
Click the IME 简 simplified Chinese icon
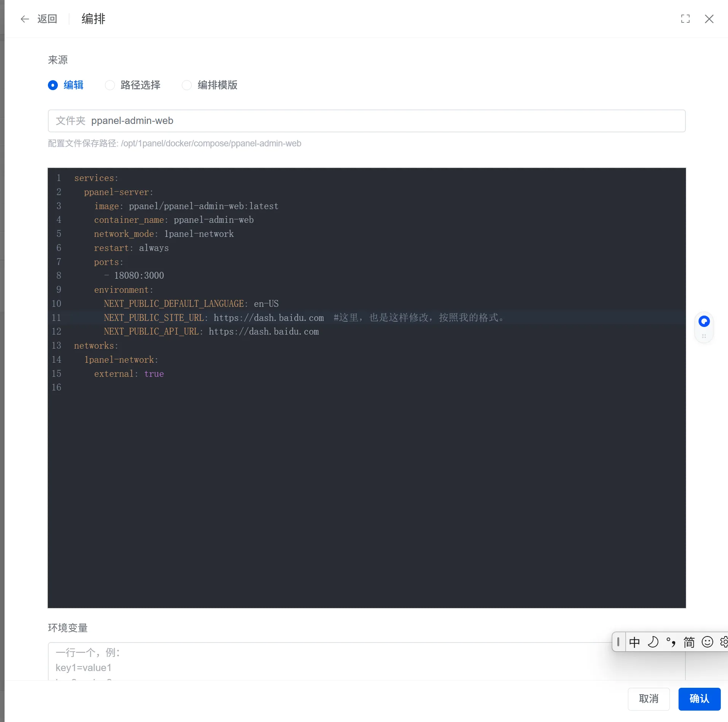(x=689, y=642)
